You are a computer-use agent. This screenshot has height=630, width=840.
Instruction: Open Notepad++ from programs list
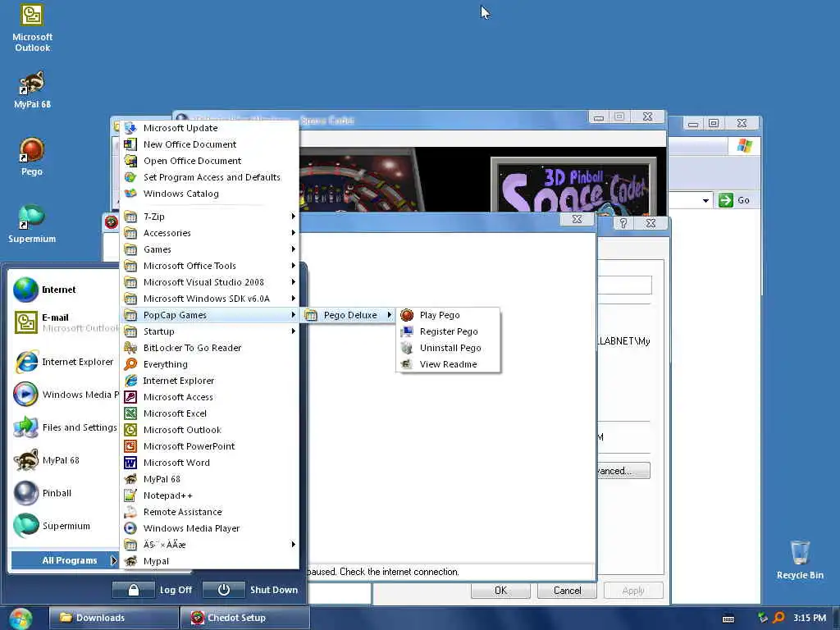click(x=209, y=495)
